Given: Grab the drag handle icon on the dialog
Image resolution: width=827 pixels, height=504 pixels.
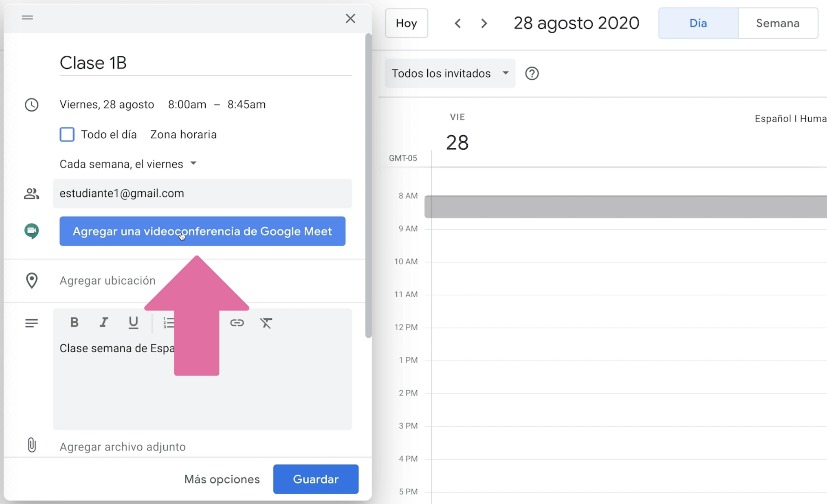Looking at the screenshot, I should point(27,18).
